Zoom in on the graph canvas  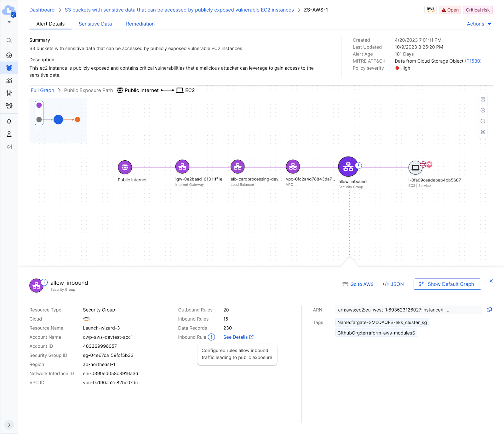483,110
